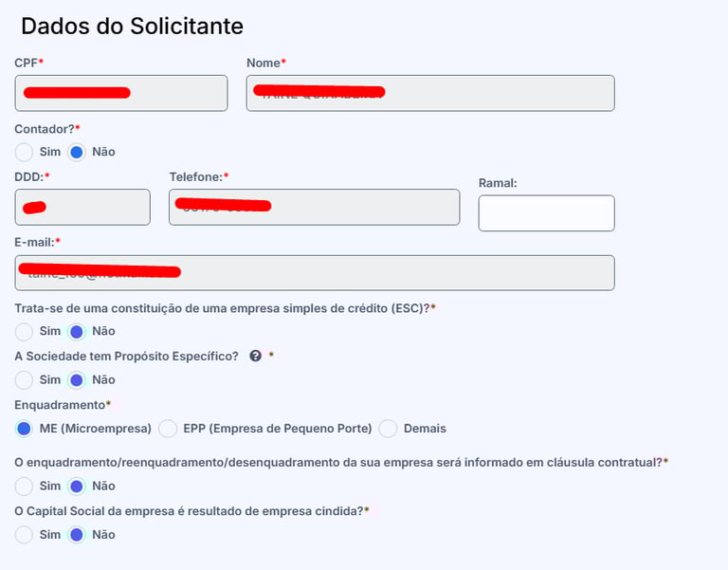Click the help icon beside Propósito Específico
This screenshot has width=728, height=570.
pyautogui.click(x=255, y=356)
